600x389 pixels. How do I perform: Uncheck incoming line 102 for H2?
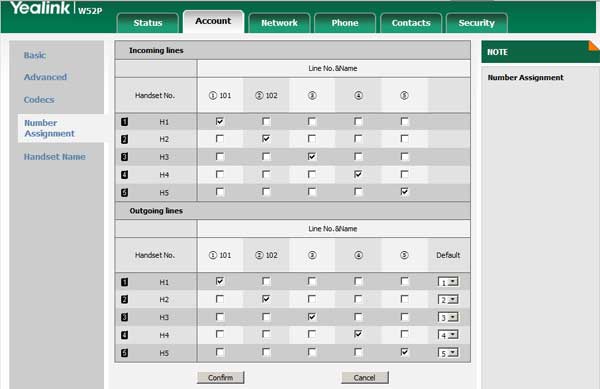266,138
